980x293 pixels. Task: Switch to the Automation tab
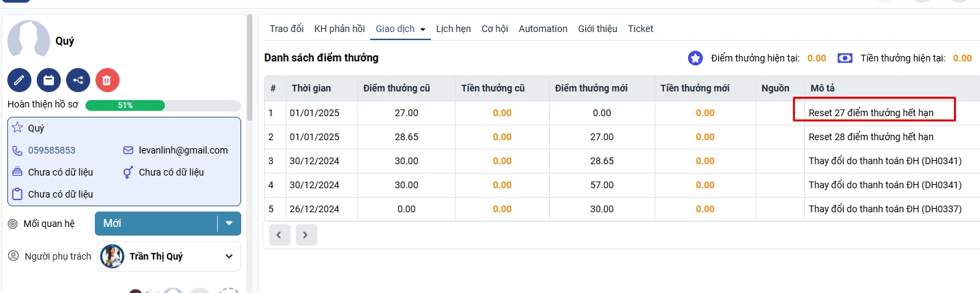pos(543,29)
